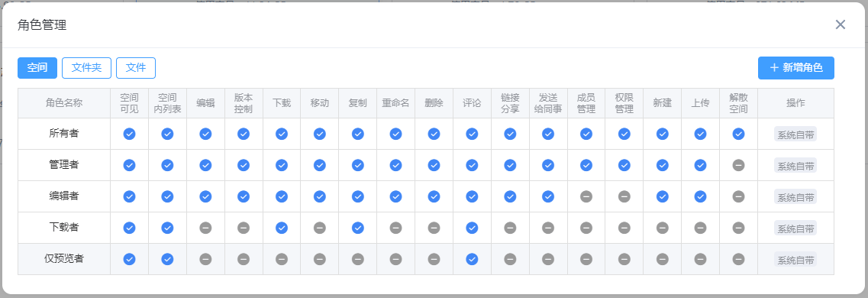Click 系统自带 tag in 管理者 row
Viewport: 868px width, 298px height.
(x=795, y=166)
